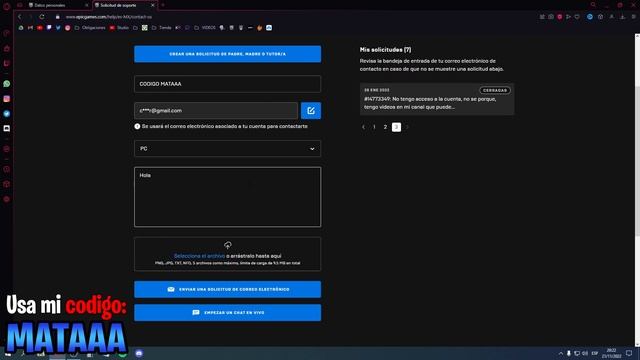Open the Tienda bookmark folder
640x360 pixels.
(161, 28)
